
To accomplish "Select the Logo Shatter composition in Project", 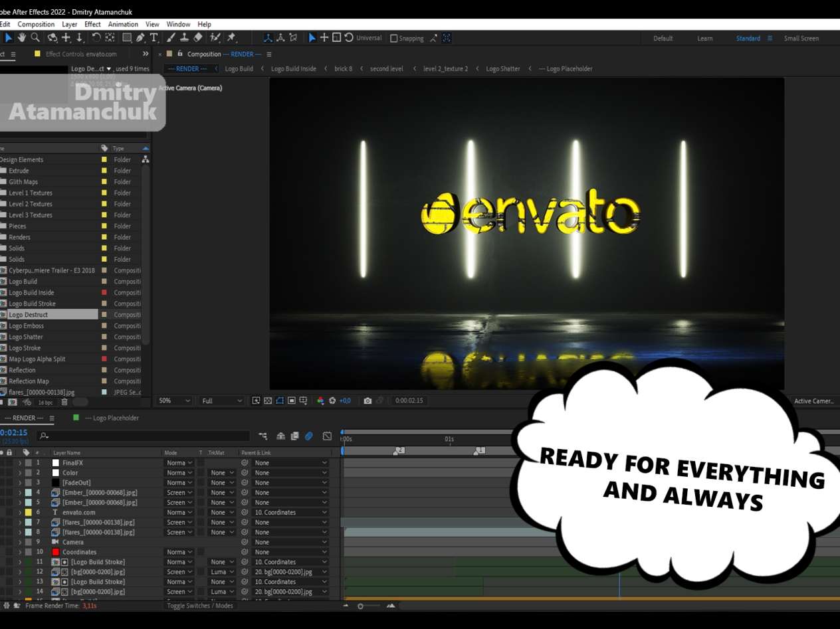I will tap(25, 337).
